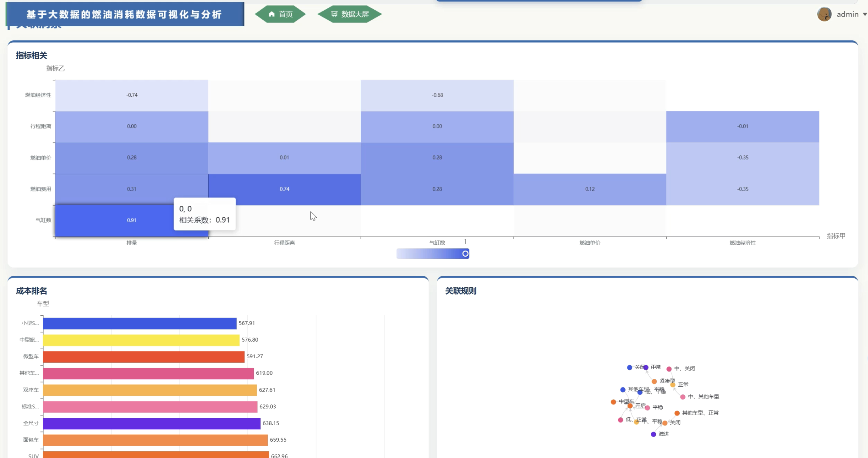Open the 数据大屏 view

point(350,14)
